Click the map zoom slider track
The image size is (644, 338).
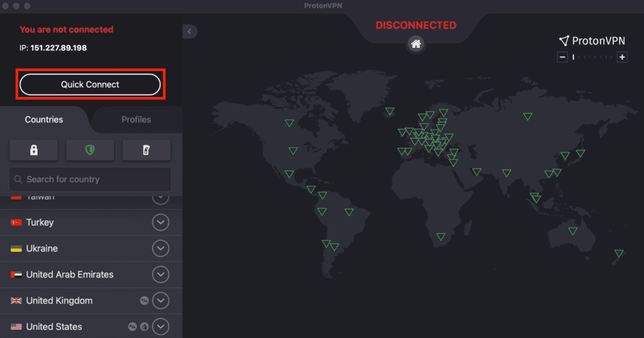click(592, 57)
